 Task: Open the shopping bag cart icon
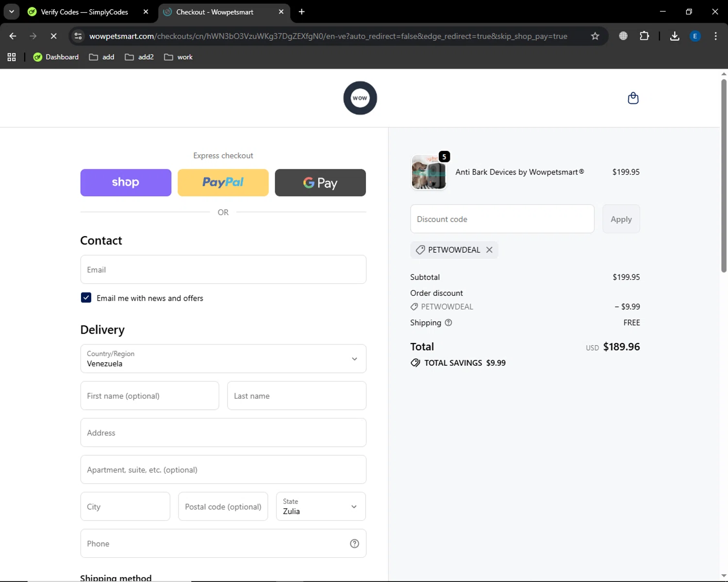tap(633, 98)
